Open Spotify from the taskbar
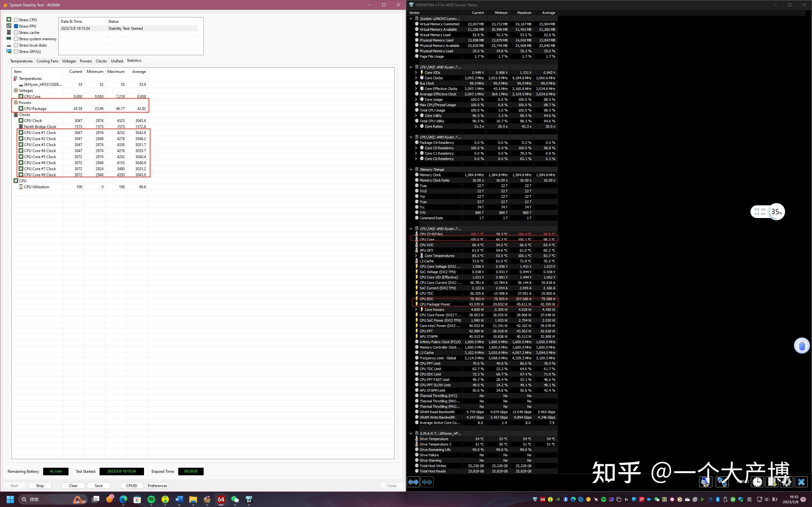The height and width of the screenshot is (507, 812). point(151,499)
